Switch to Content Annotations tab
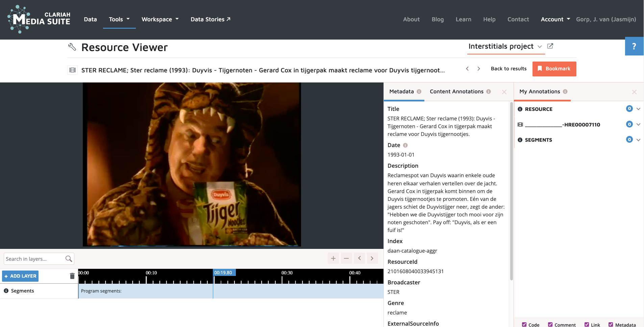 coord(456,92)
